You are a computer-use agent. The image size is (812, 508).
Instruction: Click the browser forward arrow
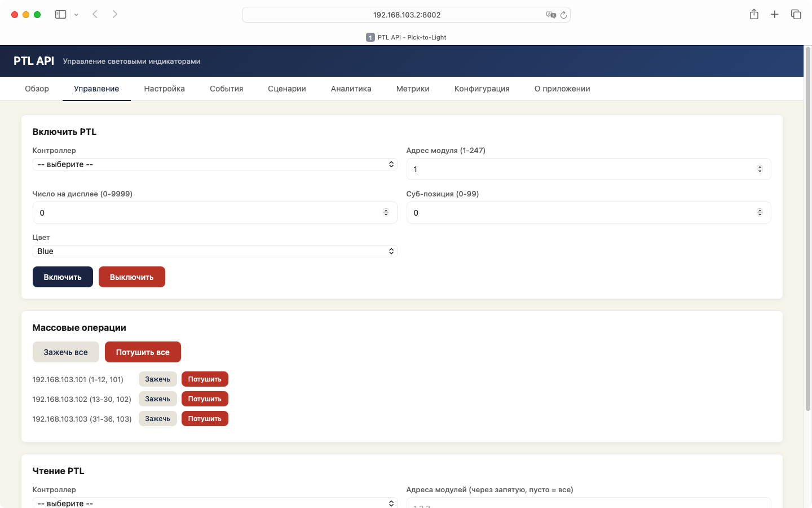pyautogui.click(x=115, y=15)
